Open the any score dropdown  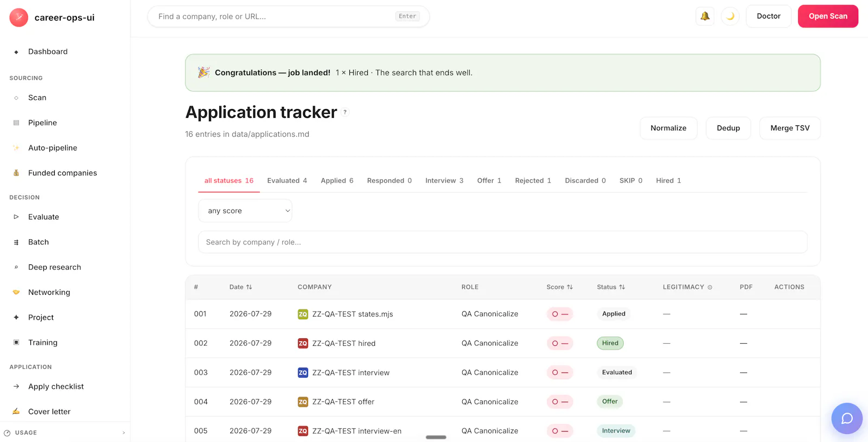pyautogui.click(x=245, y=211)
